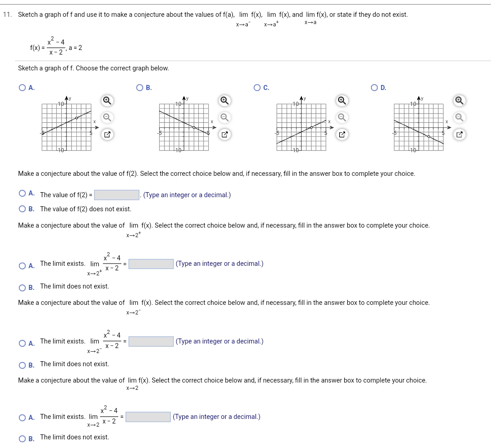Enlarge graph B via the external link icon

pos(224,134)
